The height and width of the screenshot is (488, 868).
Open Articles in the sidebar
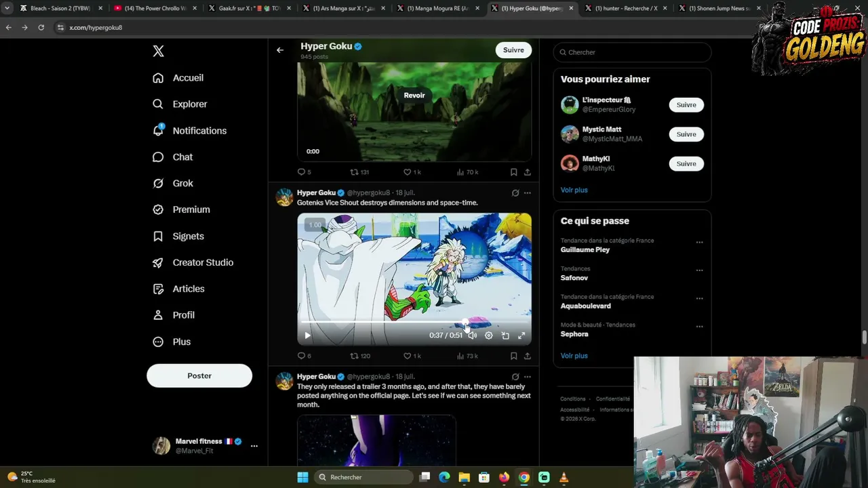(x=178, y=289)
